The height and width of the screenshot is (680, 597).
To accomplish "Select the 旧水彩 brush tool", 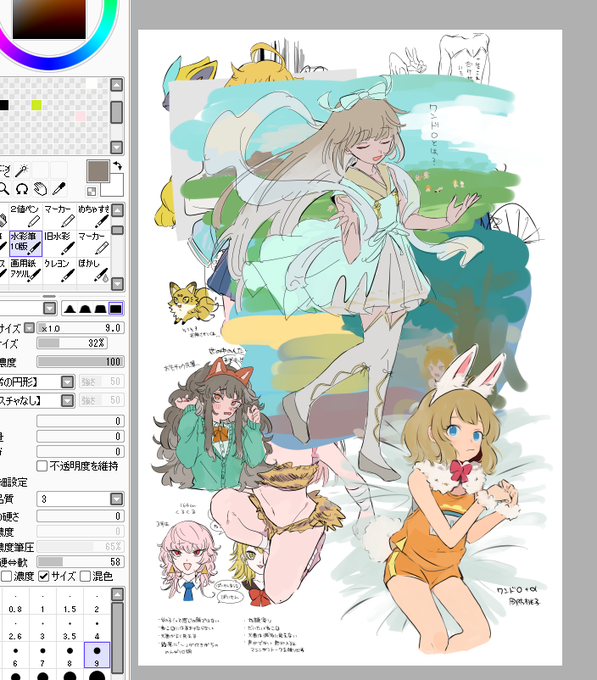I will [x=59, y=243].
